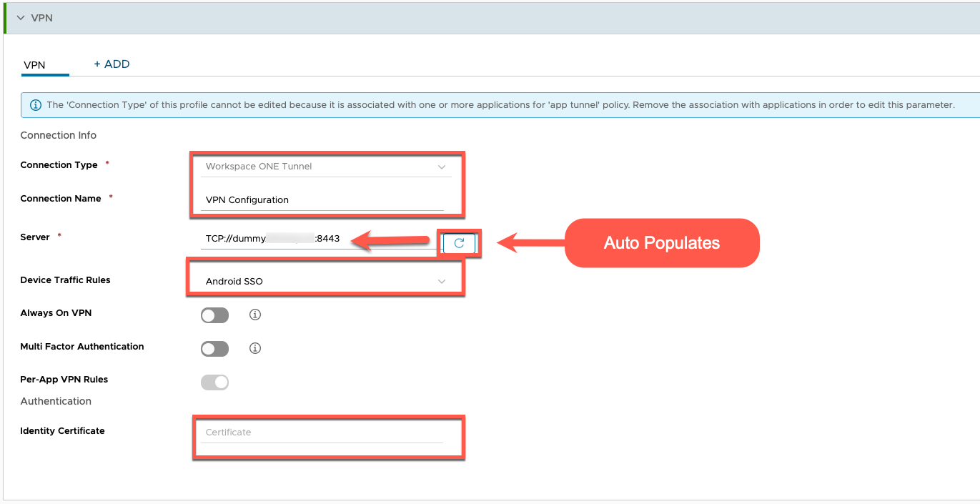Click the 'Device Traffic Rules' label
This screenshot has height=504, width=980.
click(66, 280)
